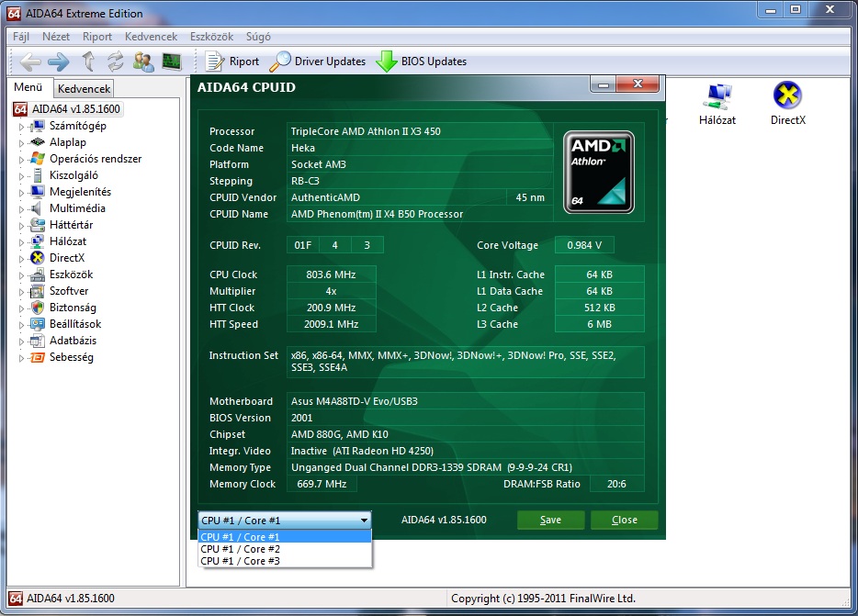Select Beállítások icon in the tree
This screenshot has height=616, width=858.
38,324
